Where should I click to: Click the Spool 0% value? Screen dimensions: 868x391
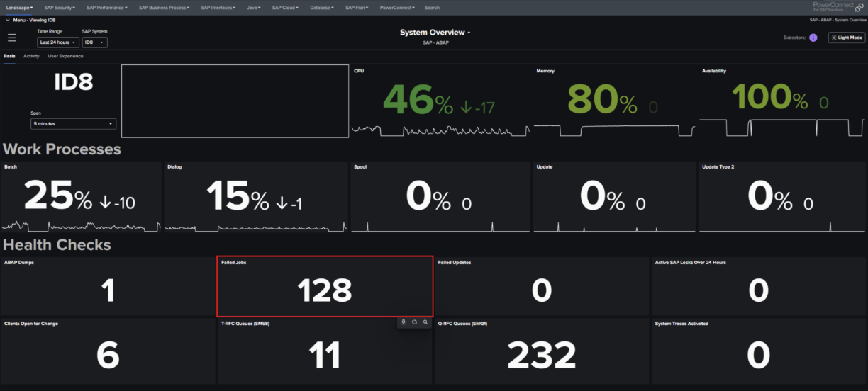click(428, 196)
